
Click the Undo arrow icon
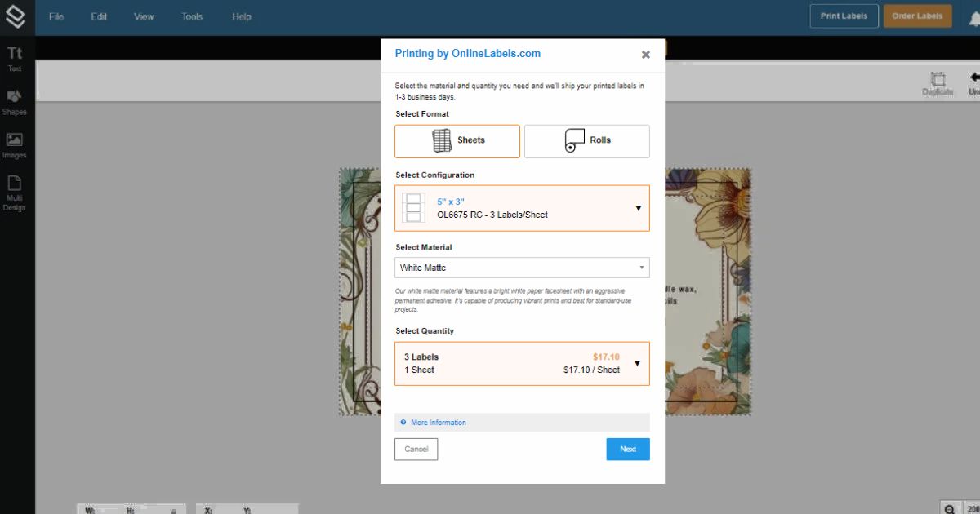point(973,79)
